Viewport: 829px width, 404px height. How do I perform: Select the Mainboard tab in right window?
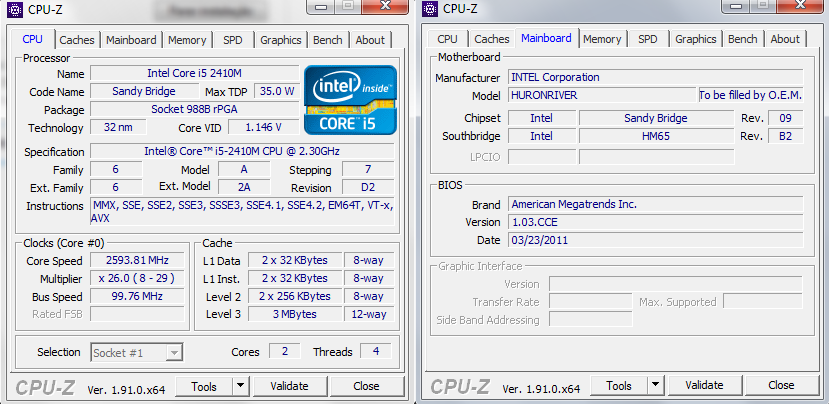pyautogui.click(x=546, y=38)
